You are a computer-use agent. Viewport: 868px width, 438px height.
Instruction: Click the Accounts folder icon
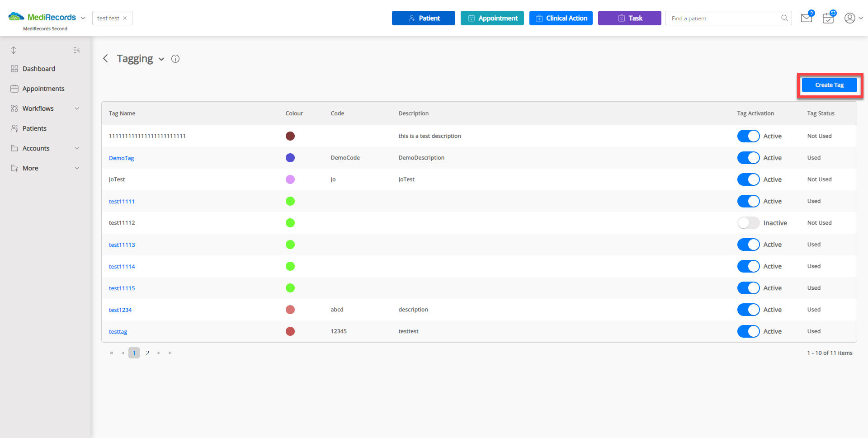pos(14,148)
